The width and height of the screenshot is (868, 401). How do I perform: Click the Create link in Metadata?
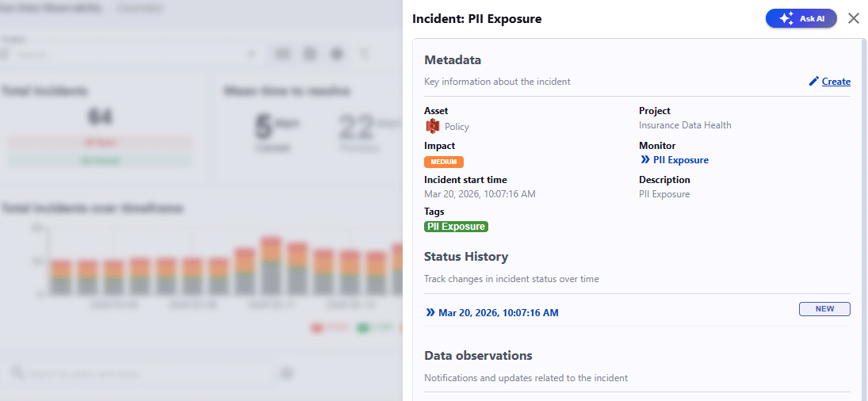pos(835,82)
